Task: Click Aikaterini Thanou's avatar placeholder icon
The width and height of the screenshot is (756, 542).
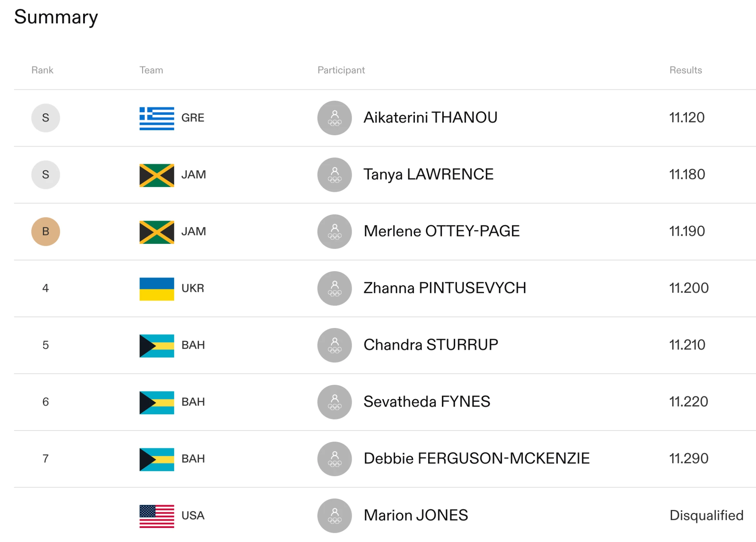Action: [334, 118]
